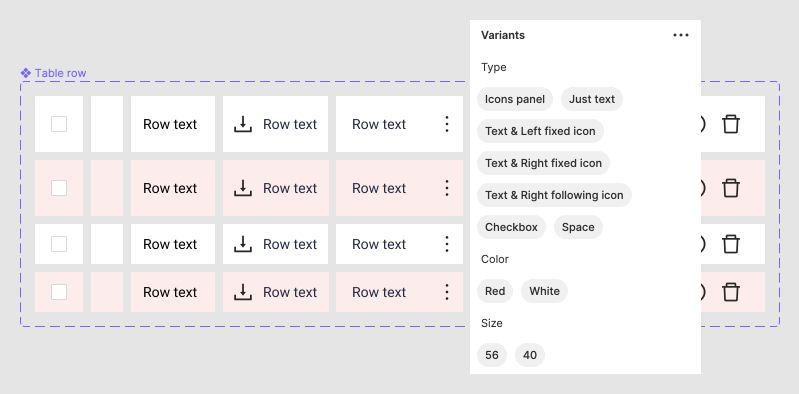Click trash icon in the first white row
Viewport: 799px width, 394px height.
pos(731,124)
